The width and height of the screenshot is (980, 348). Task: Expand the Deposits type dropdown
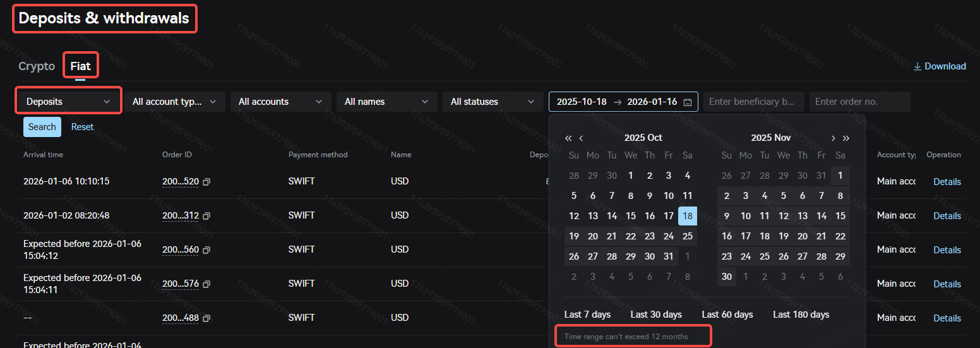click(x=68, y=101)
